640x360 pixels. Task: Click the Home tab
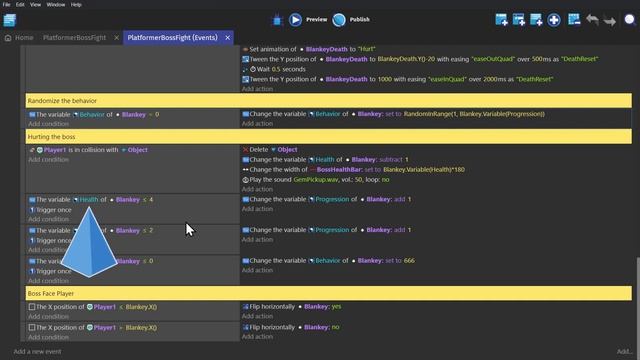pyautogui.click(x=19, y=38)
